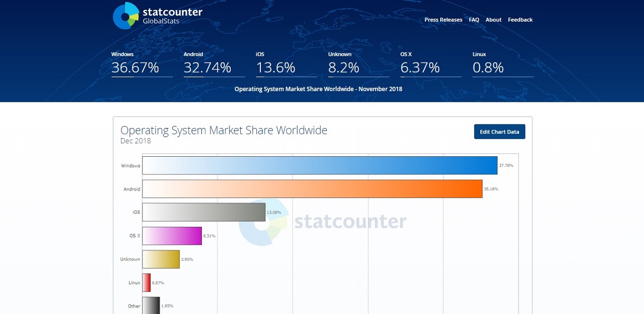Click the statcounter GlobalStats logo
The height and width of the screenshot is (314, 644).
158,16
